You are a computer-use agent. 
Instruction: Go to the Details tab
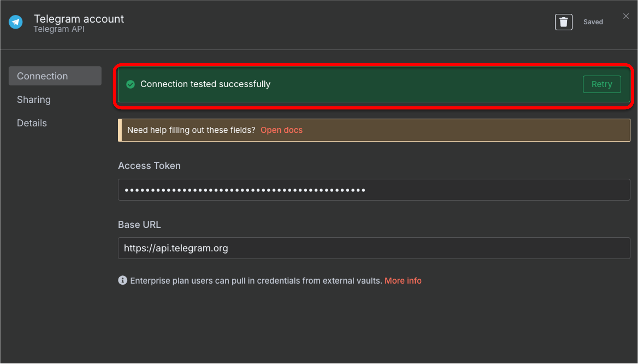32,123
